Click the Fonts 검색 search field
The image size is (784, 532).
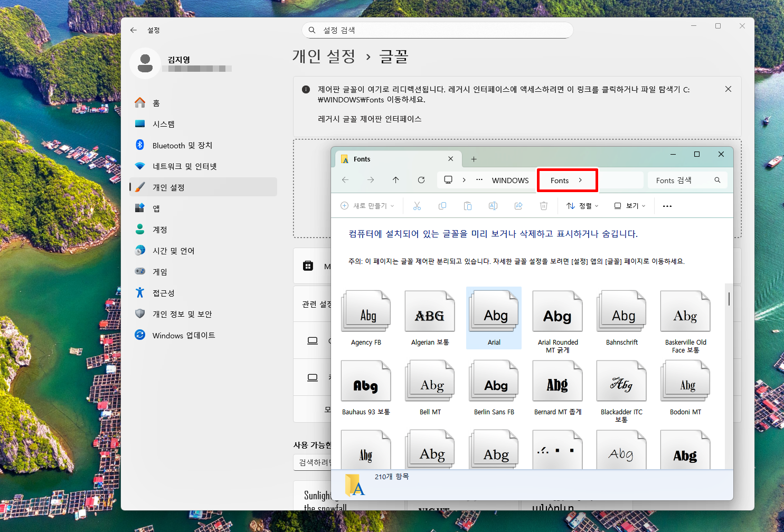pyautogui.click(x=687, y=180)
